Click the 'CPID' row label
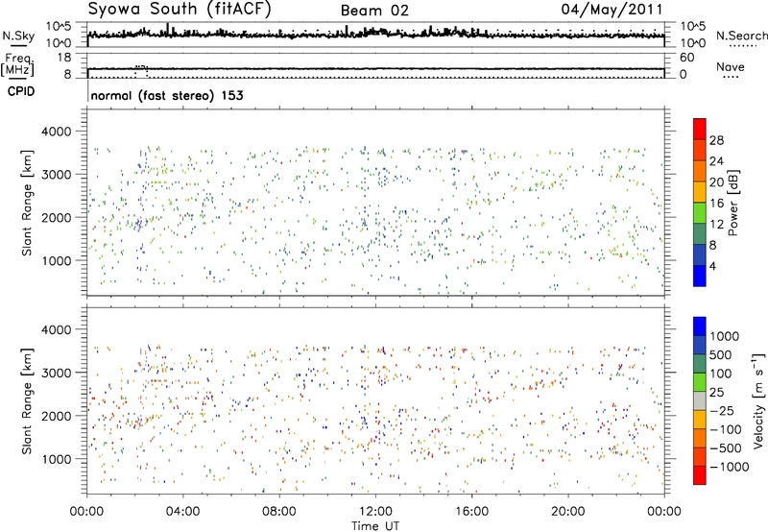Screen dimensions: 768x532 coord(21,91)
